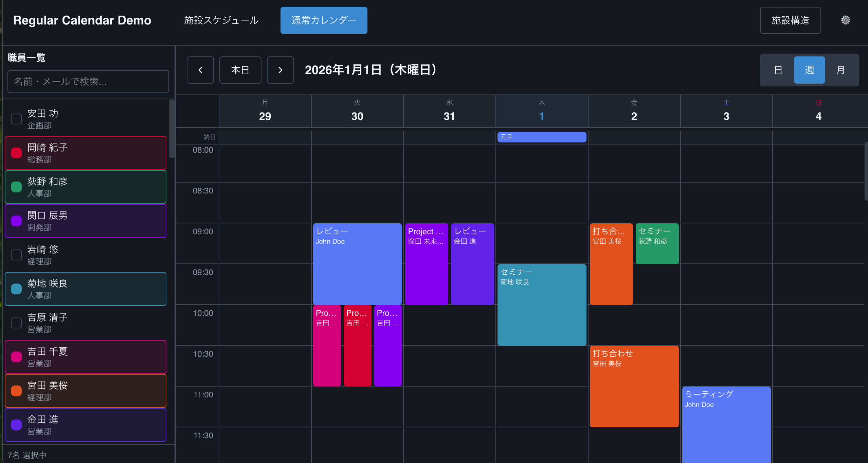Screen dimensions: 868x463
Task: Navigate to previous week with left arrow
Action: pyautogui.click(x=200, y=70)
